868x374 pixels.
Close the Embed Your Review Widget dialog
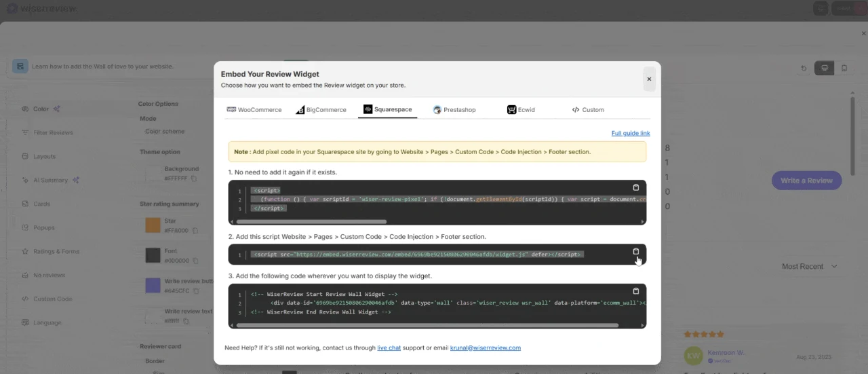[649, 79]
